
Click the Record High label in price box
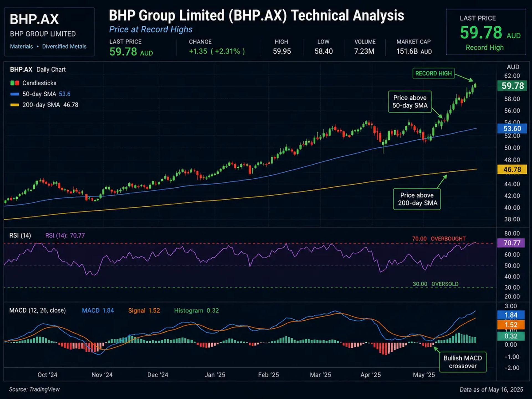485,47
